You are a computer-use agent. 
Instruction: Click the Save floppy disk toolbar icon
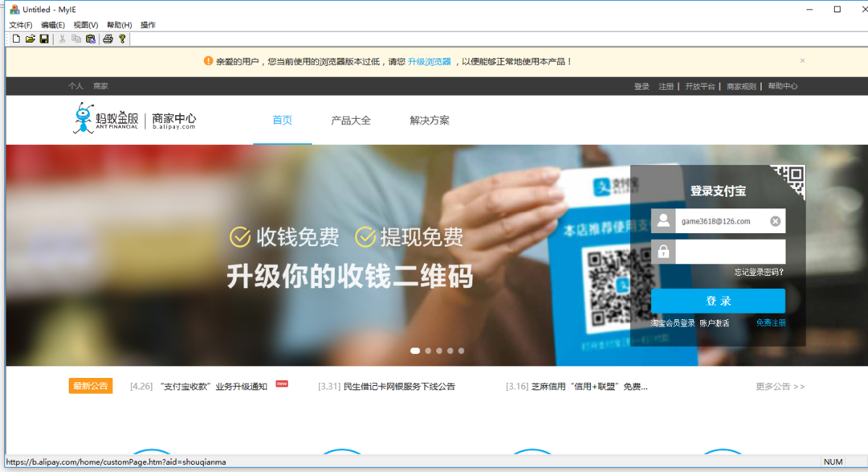coord(44,39)
